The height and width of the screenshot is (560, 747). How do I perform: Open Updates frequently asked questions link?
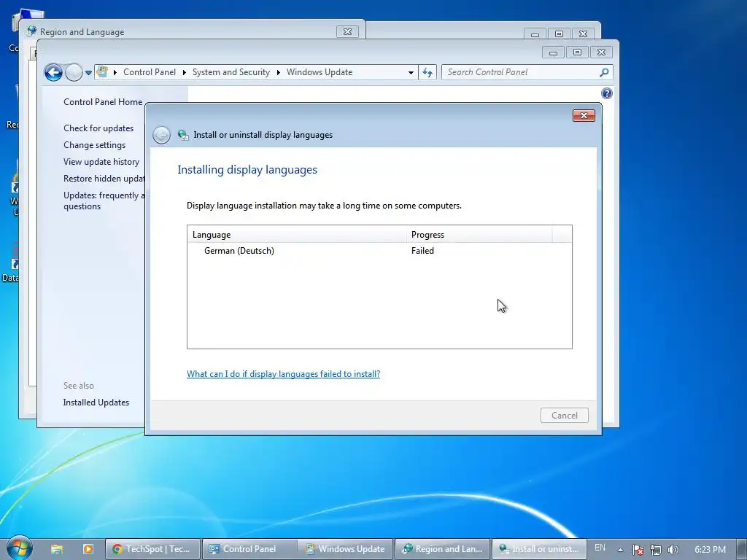pyautogui.click(x=104, y=201)
